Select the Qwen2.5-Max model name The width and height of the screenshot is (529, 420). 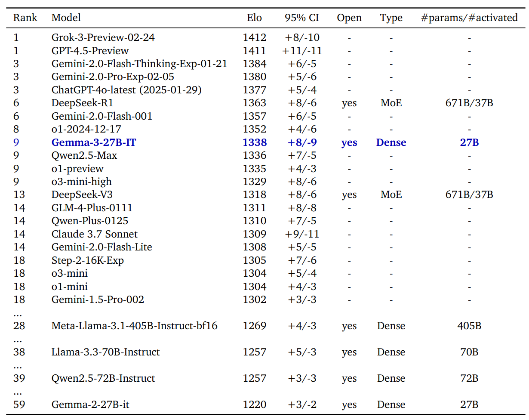(x=84, y=156)
